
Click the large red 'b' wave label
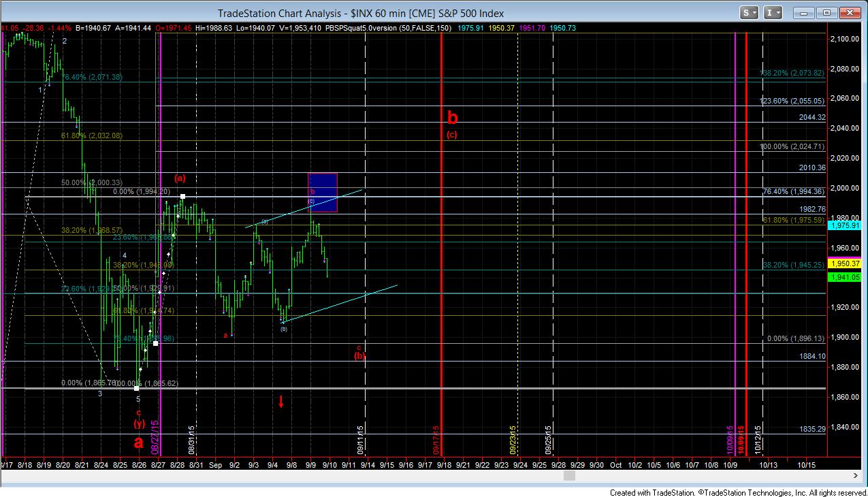[452, 117]
